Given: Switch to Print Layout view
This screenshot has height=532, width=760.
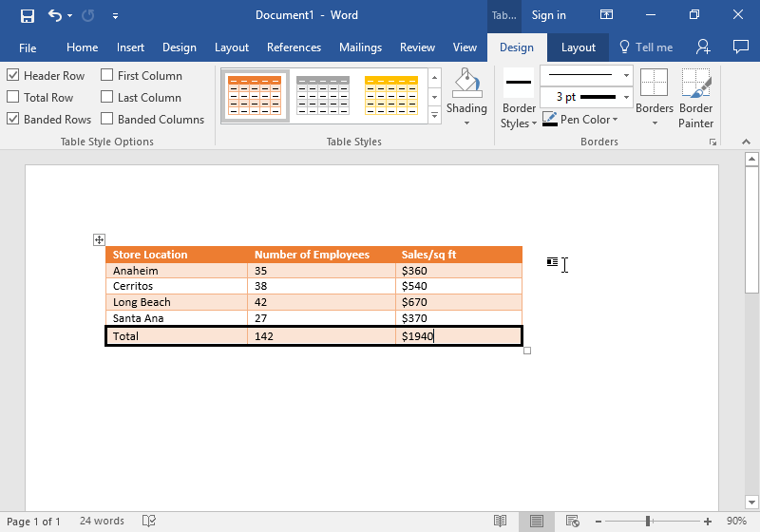Looking at the screenshot, I should pyautogui.click(x=536, y=521).
